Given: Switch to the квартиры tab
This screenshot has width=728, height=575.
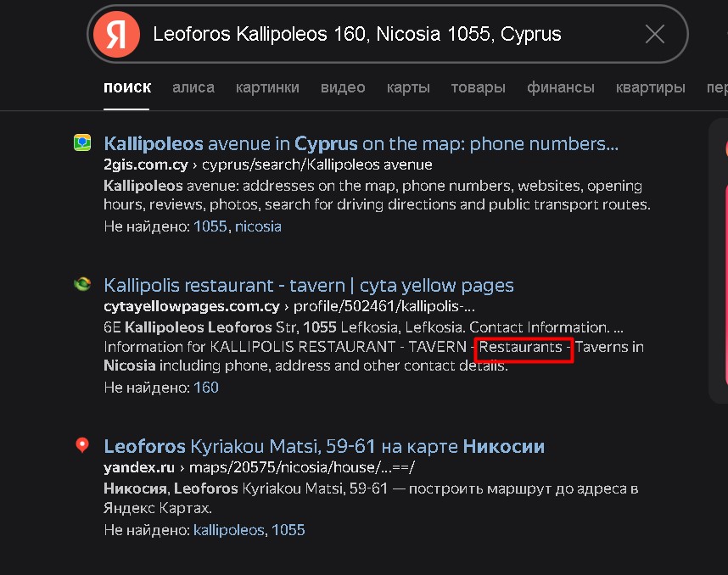Looking at the screenshot, I should pyautogui.click(x=650, y=87).
